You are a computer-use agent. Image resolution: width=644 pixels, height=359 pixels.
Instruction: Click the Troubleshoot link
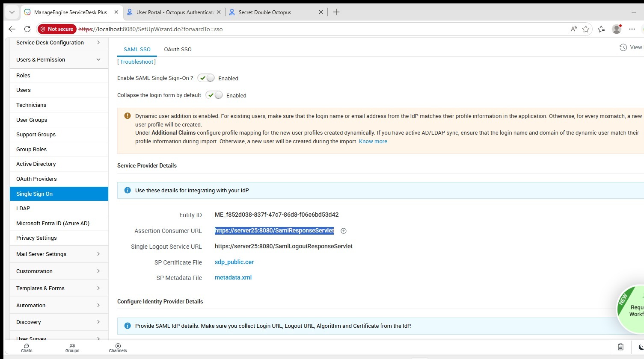click(x=137, y=62)
